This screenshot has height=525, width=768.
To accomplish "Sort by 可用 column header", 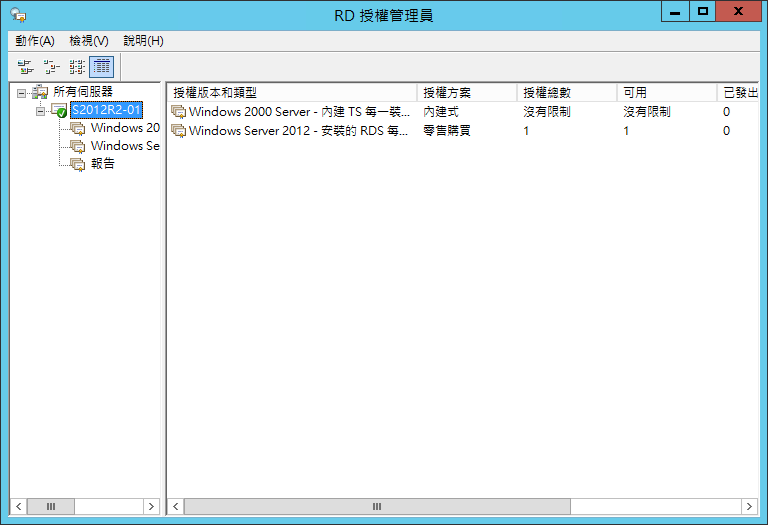I will (x=667, y=93).
